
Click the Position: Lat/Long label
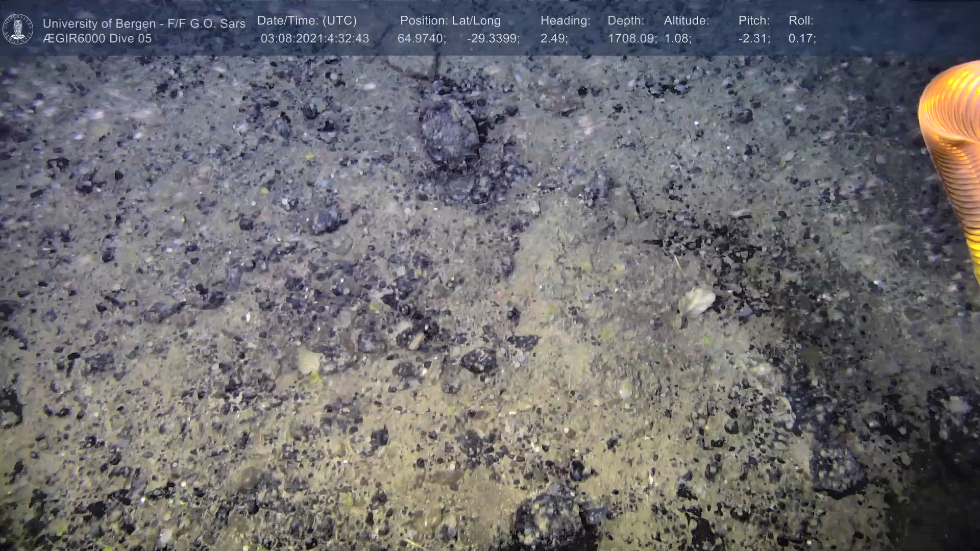[x=450, y=21]
